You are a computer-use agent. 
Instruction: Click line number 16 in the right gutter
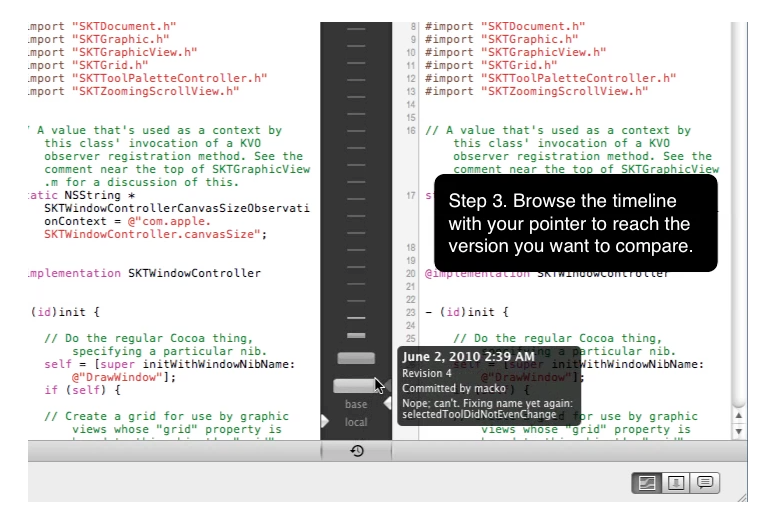tap(411, 131)
